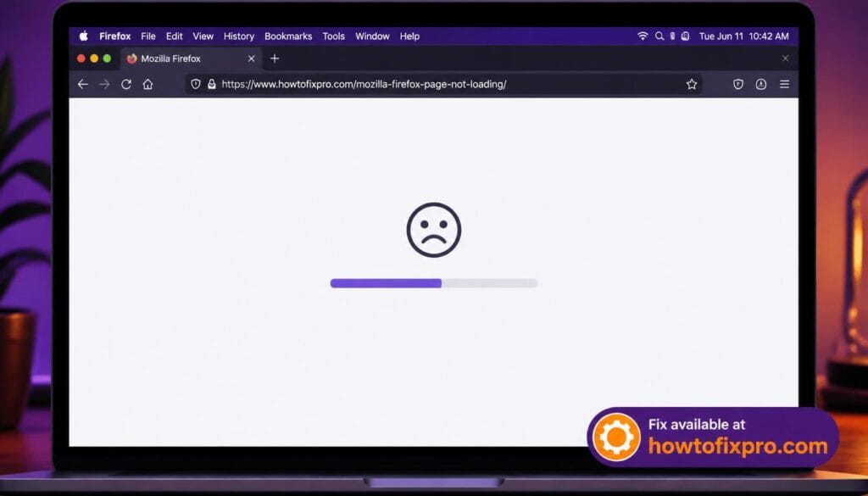Select the Mozilla Firefox tab
This screenshot has width=868, height=496.
tap(191, 59)
